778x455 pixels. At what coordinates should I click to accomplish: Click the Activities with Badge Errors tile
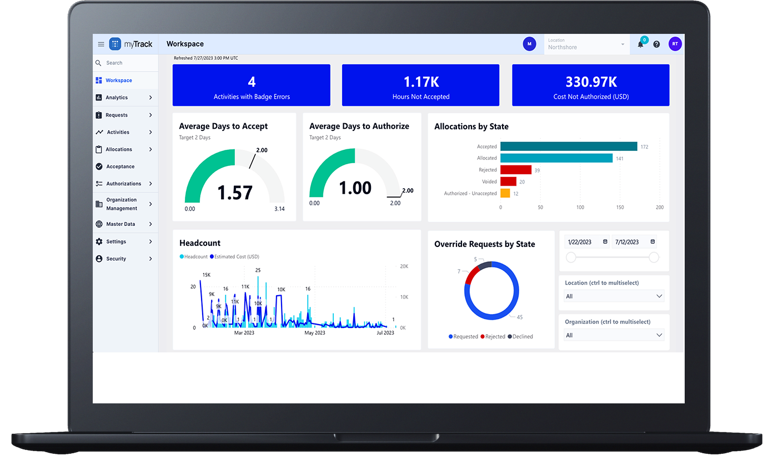point(251,86)
